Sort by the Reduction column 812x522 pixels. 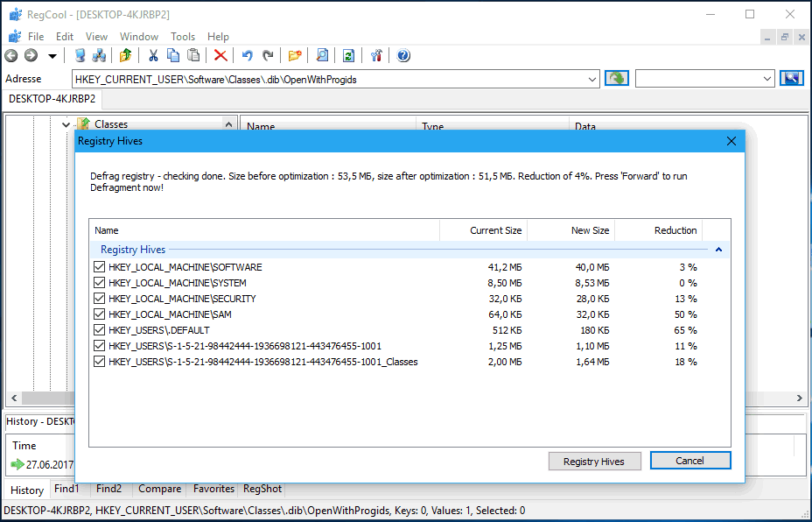click(x=659, y=230)
